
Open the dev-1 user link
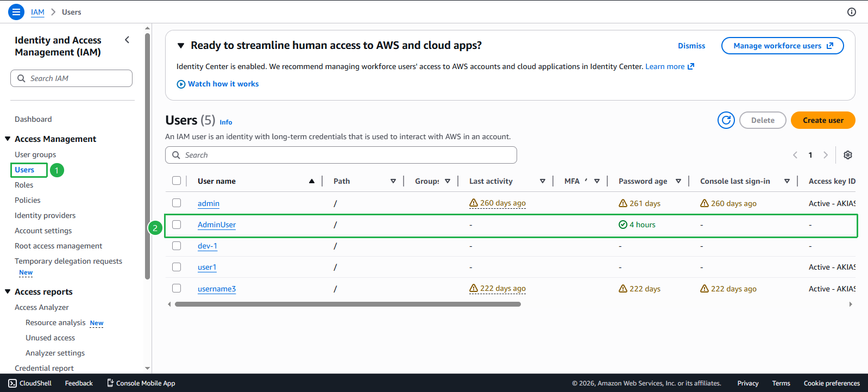[207, 246]
